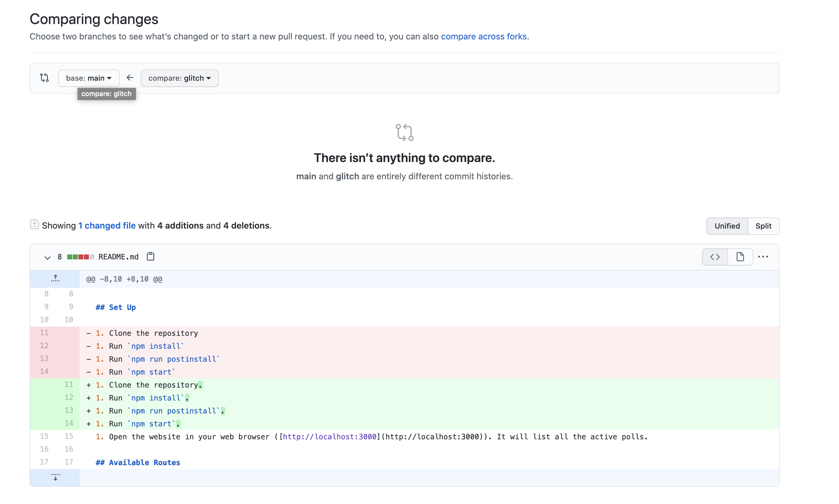Copy the README.md file path
The height and width of the screenshot is (504, 839).
151,256
